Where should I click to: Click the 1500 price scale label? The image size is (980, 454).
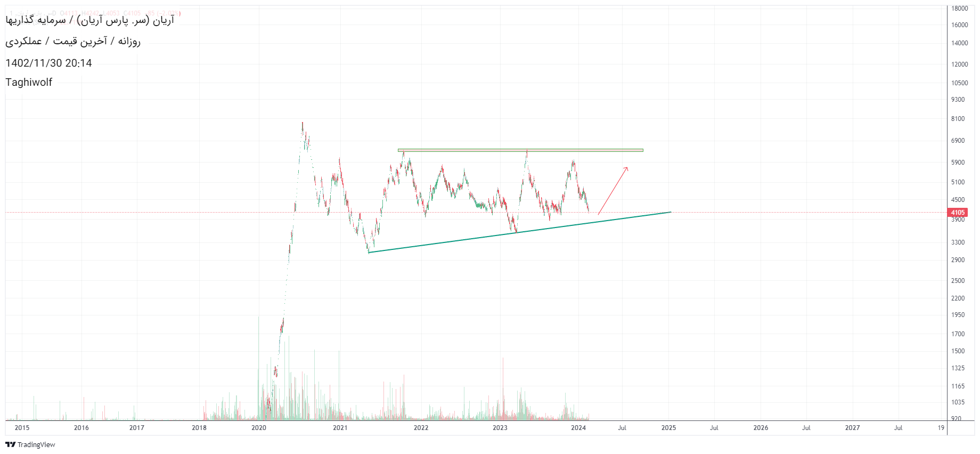958,351
